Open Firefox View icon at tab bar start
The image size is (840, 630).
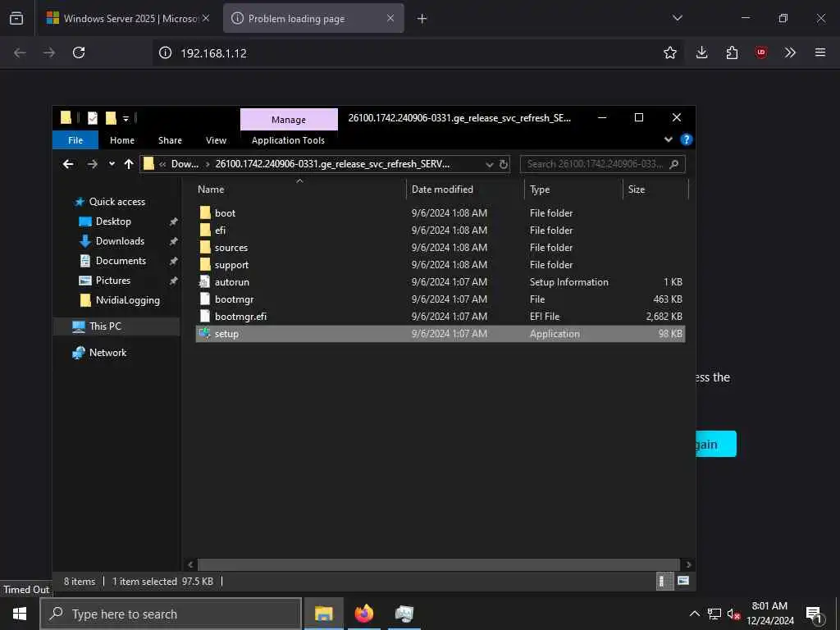(16, 18)
